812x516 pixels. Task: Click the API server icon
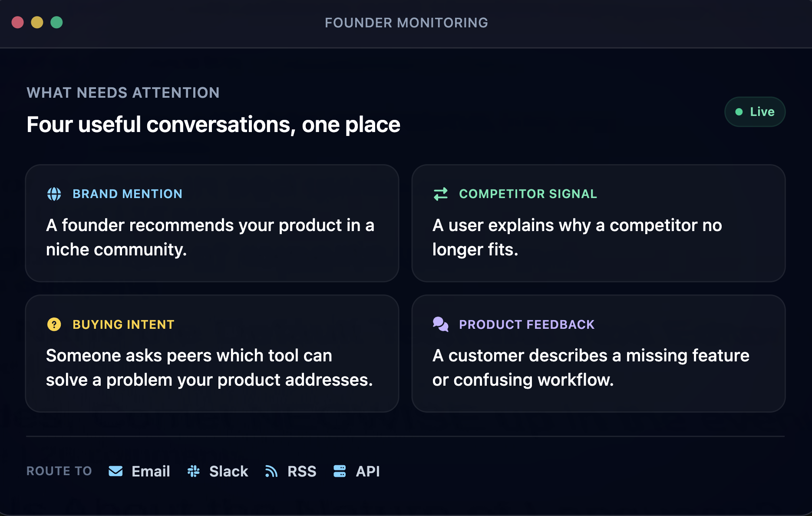[340, 471]
